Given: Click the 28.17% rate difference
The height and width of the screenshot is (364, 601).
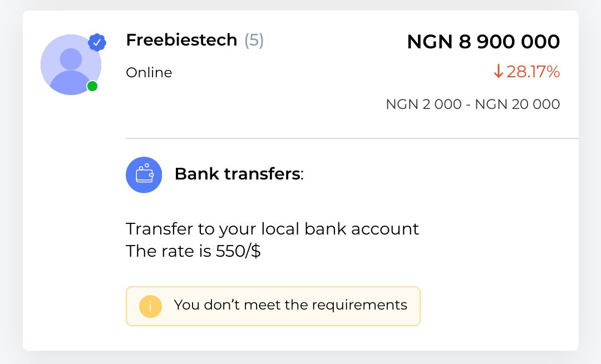Looking at the screenshot, I should click(533, 72).
